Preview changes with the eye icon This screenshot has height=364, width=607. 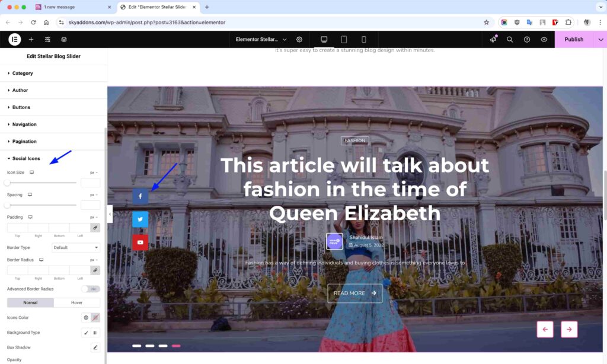pos(544,39)
